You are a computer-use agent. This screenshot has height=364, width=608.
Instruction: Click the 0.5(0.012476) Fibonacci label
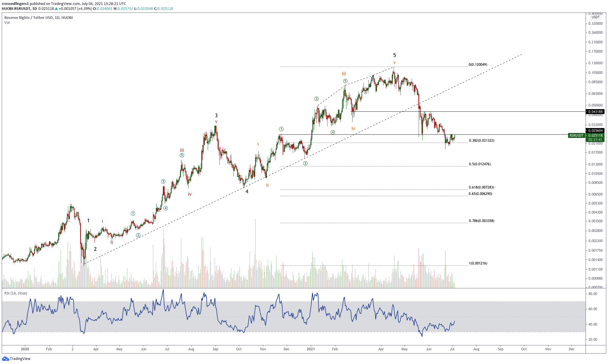(480, 164)
